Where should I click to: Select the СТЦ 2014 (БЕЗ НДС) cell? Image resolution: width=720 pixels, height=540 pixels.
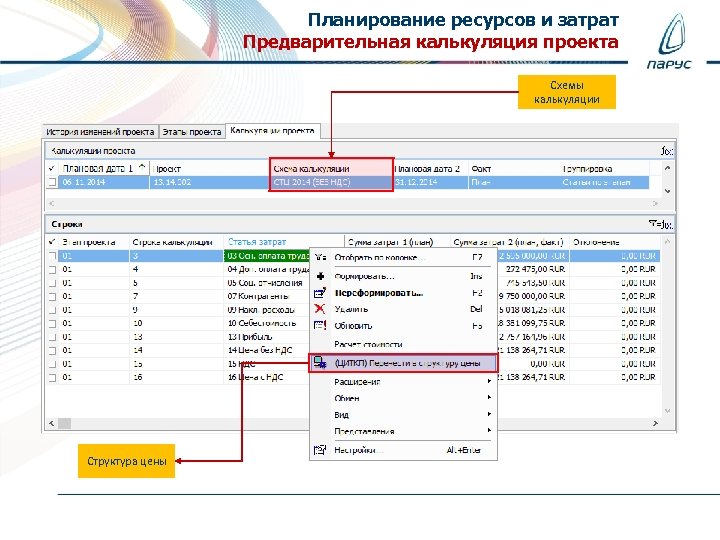331,182
